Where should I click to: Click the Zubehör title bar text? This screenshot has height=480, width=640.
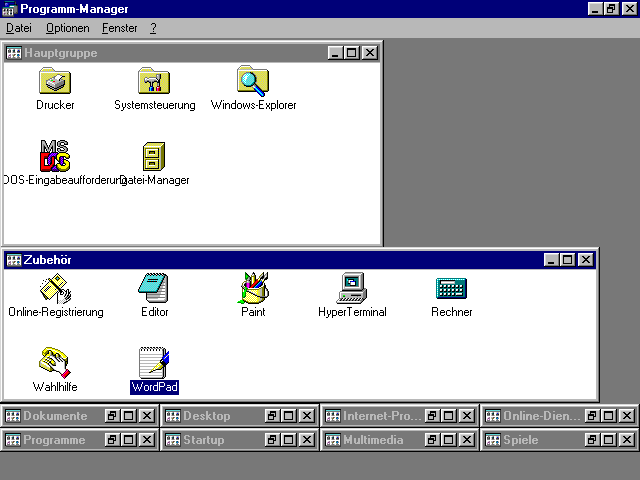(47, 260)
